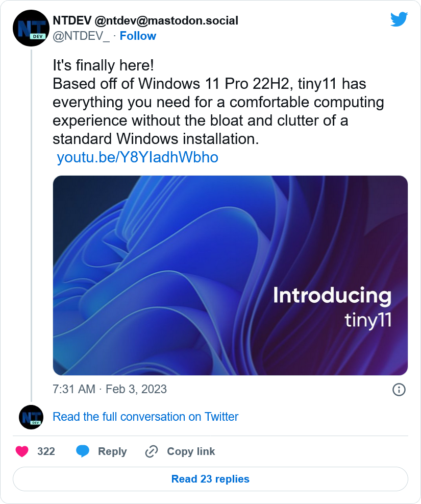Image resolution: width=421 pixels, height=504 pixels.
Task: Click the blue swirl artwork in the tweet image
Action: [167, 273]
